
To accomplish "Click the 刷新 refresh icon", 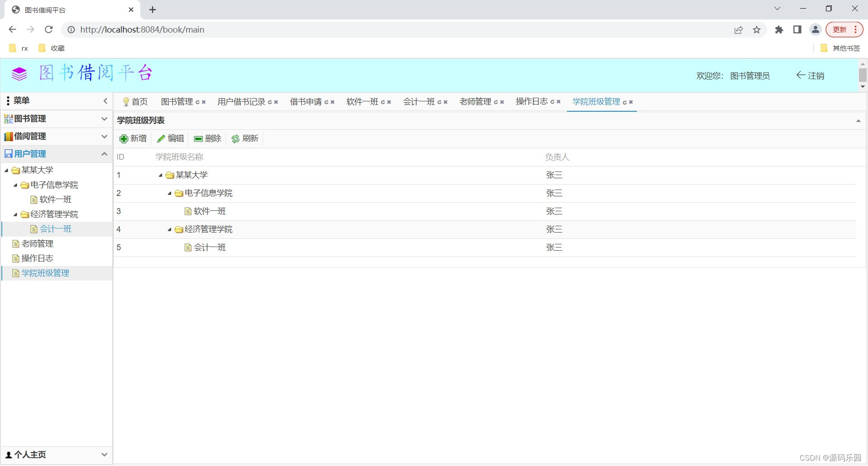I will 236,138.
